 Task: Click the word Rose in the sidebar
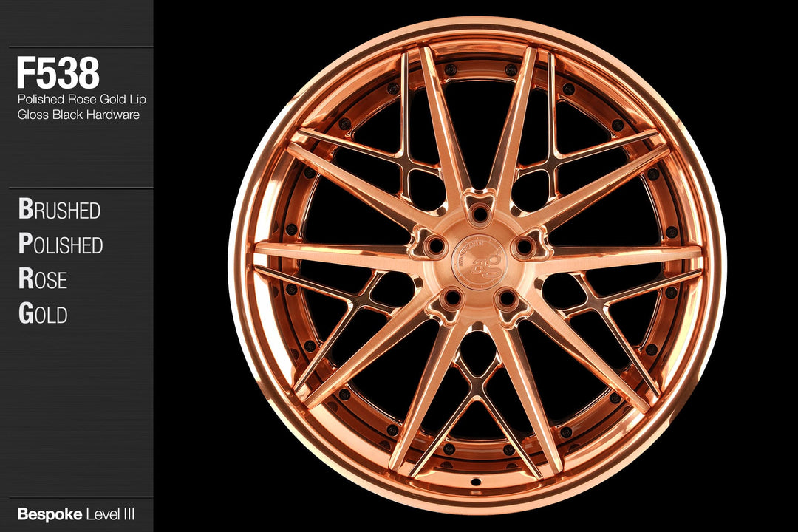[43, 279]
